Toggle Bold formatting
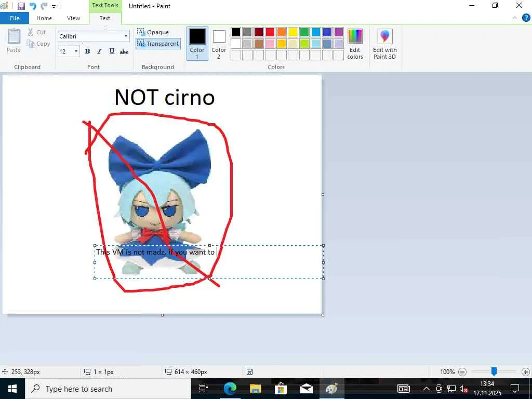This screenshot has width=532, height=399. pyautogui.click(x=87, y=51)
